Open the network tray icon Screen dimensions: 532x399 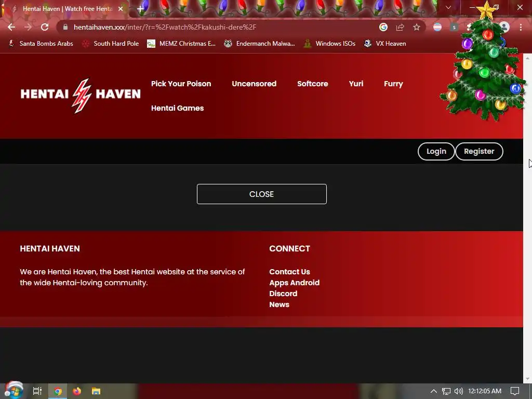click(446, 391)
